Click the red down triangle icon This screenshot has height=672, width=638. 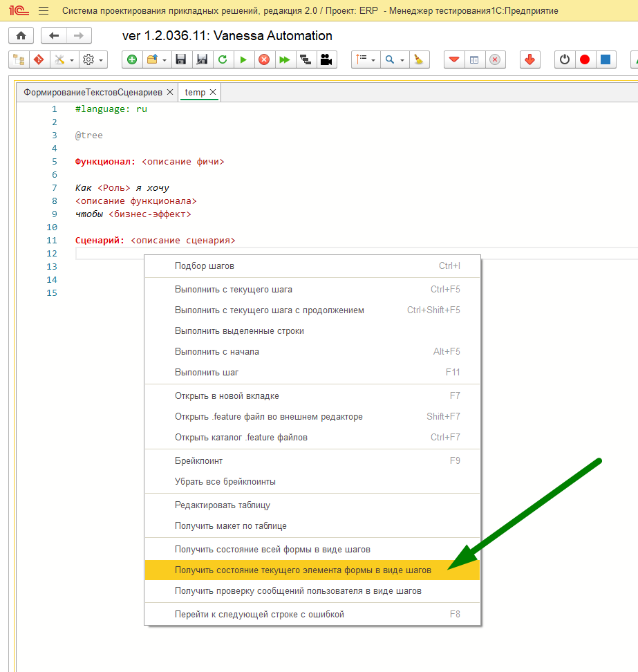click(x=454, y=59)
